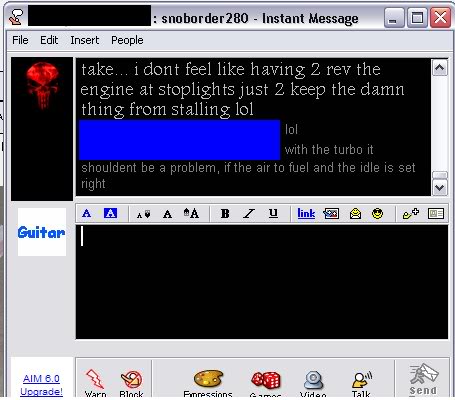Screen dimensions: 455x400
Task: Click the Guitar buddy icon
Action: tap(42, 232)
